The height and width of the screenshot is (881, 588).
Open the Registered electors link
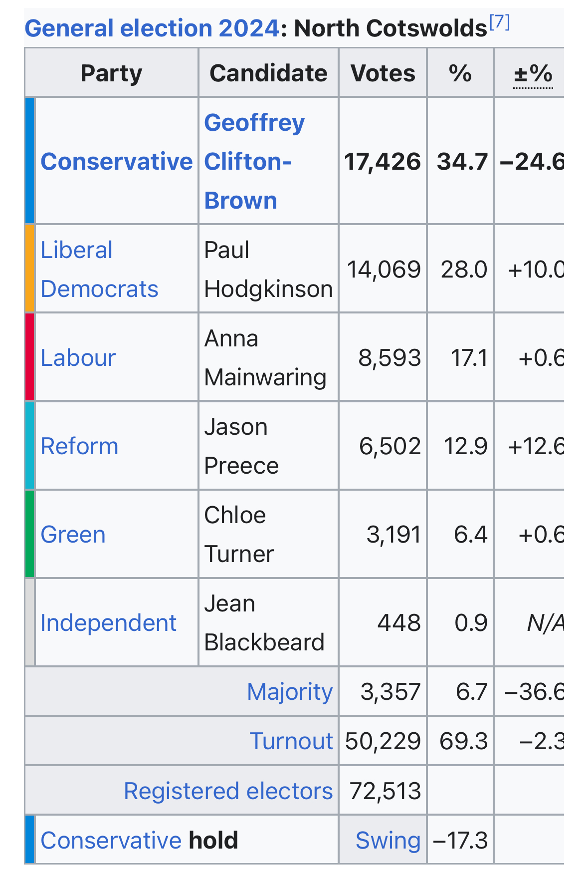[x=228, y=791]
